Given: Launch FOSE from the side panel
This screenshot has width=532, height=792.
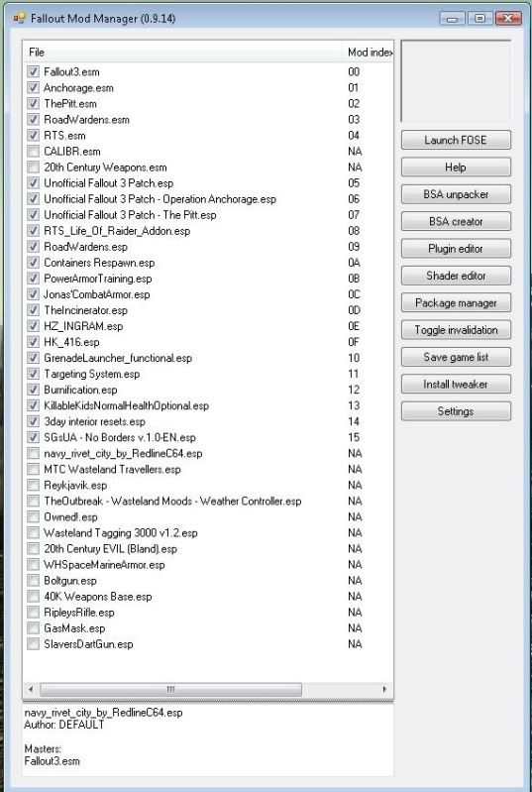Looking at the screenshot, I should pos(456,140).
